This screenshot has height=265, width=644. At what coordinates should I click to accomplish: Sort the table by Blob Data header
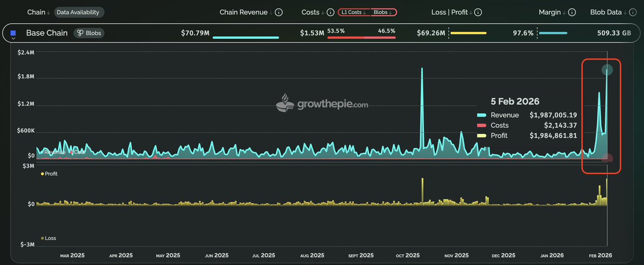coord(609,12)
